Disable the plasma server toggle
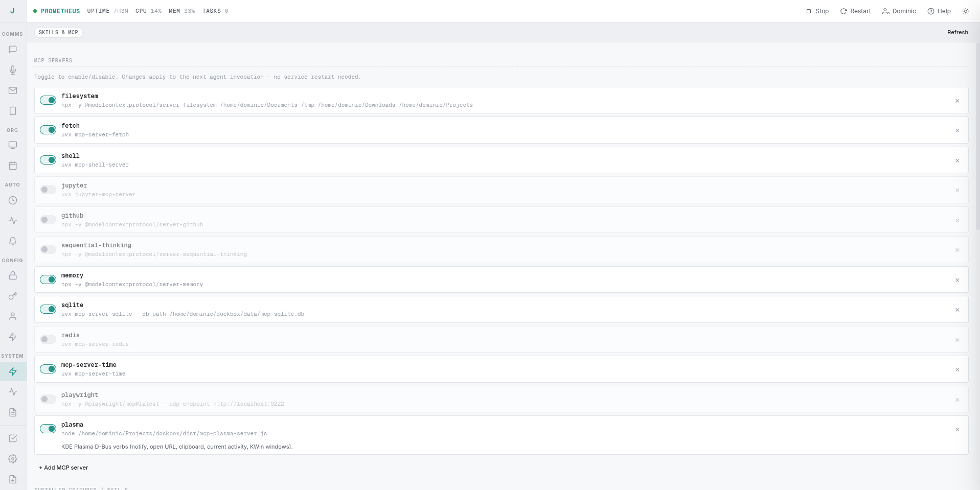Image resolution: width=980 pixels, height=490 pixels. point(48,429)
